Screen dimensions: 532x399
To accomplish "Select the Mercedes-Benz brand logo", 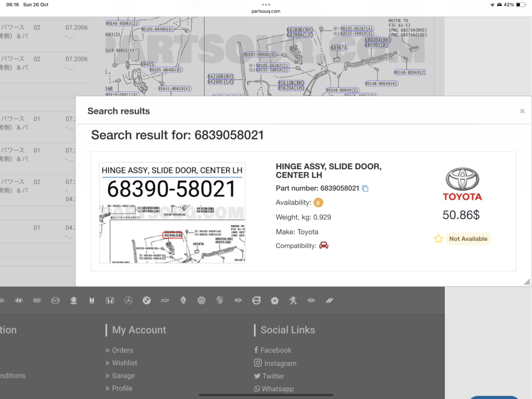I will pos(128,300).
